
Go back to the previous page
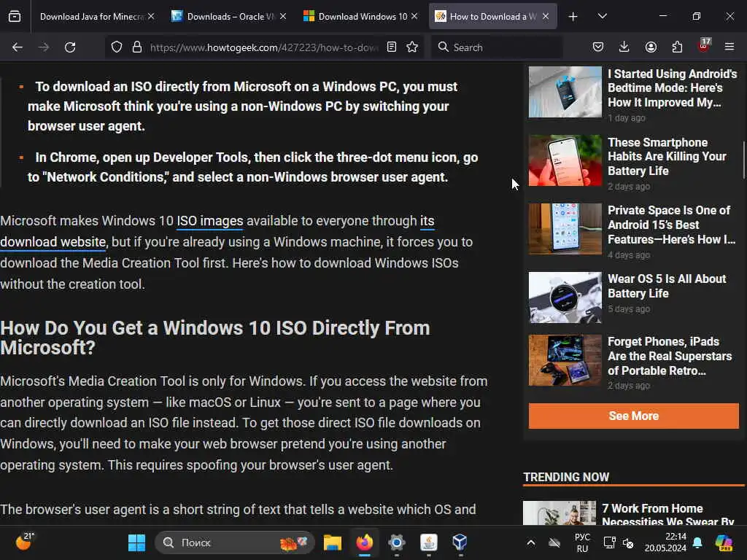(18, 47)
